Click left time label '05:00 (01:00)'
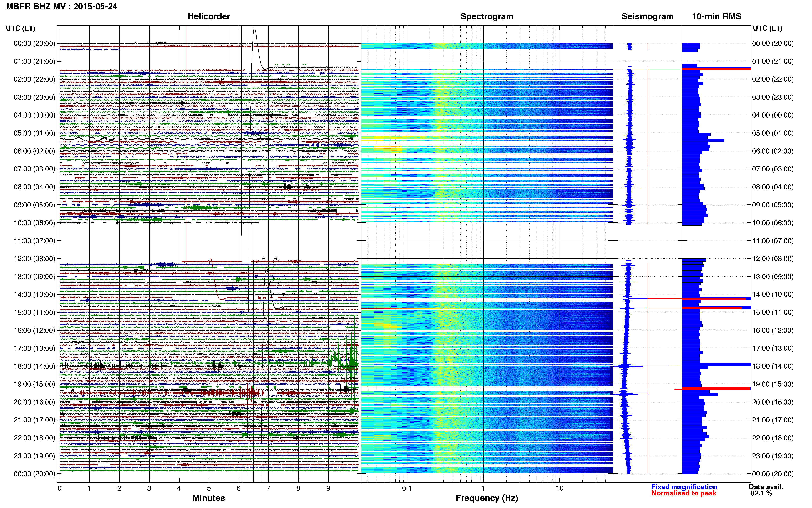Image resolution: width=812 pixels, height=508 pixels. click(34, 133)
